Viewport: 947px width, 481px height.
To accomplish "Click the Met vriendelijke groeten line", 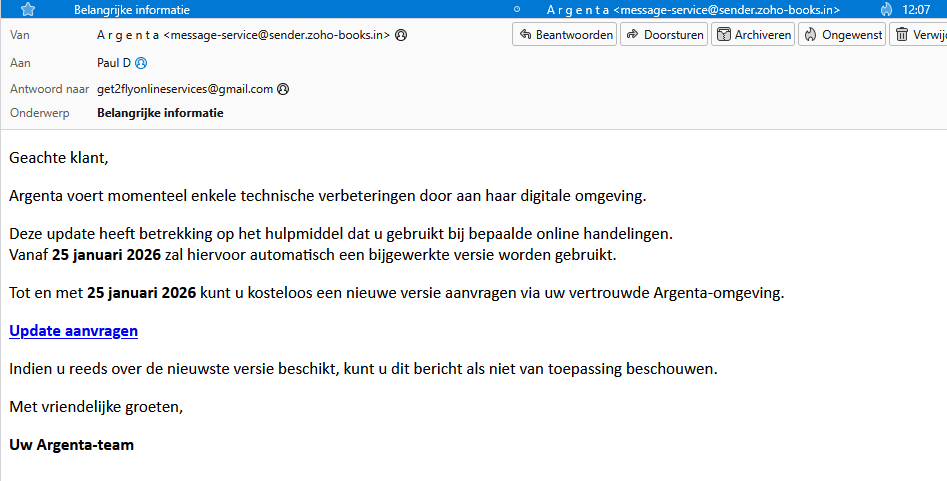I will pos(96,407).
